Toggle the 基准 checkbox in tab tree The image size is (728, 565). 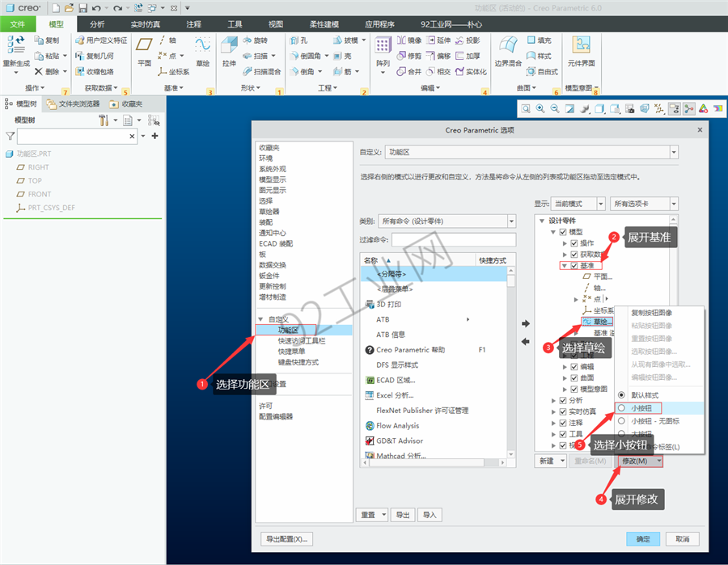[x=574, y=266]
